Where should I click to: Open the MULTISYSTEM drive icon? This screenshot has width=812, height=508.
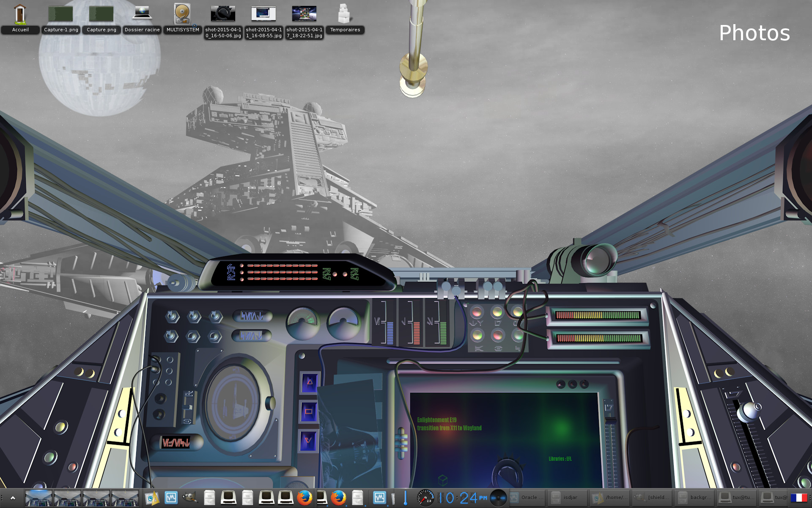click(183, 19)
